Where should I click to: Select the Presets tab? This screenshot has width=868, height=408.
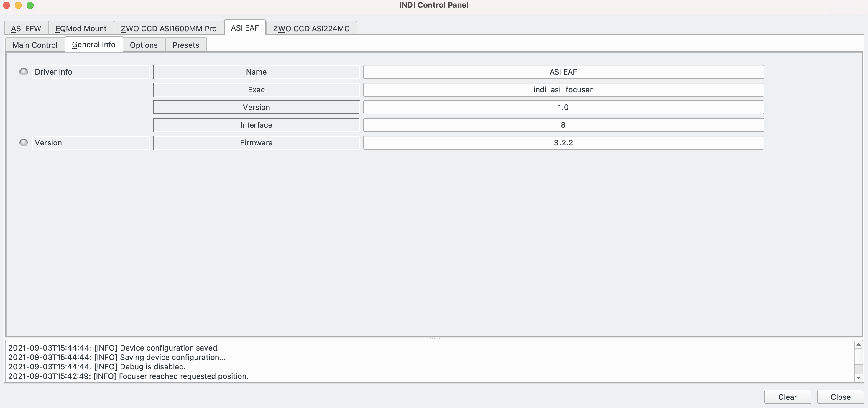pos(185,44)
